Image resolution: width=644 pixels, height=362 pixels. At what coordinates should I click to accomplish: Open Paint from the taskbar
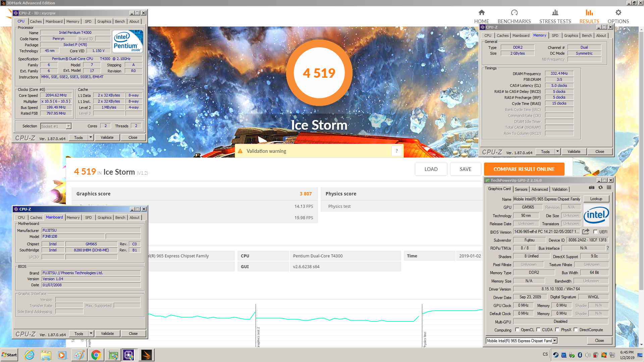tap(79, 355)
